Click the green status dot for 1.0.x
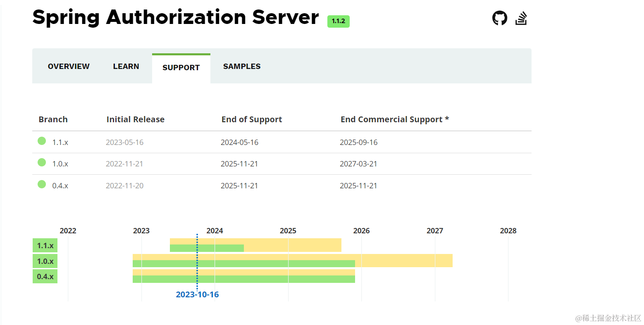The image size is (644, 325). 42,162
